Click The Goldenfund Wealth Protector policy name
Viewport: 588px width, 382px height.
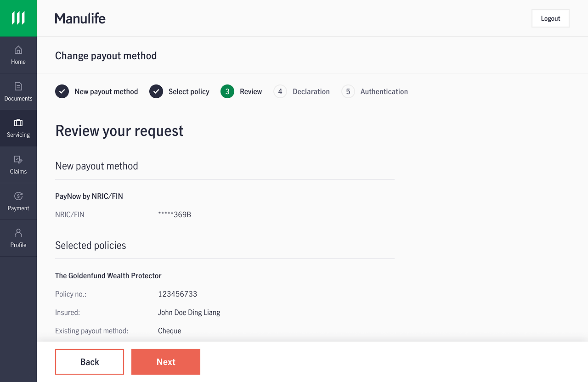coord(108,275)
